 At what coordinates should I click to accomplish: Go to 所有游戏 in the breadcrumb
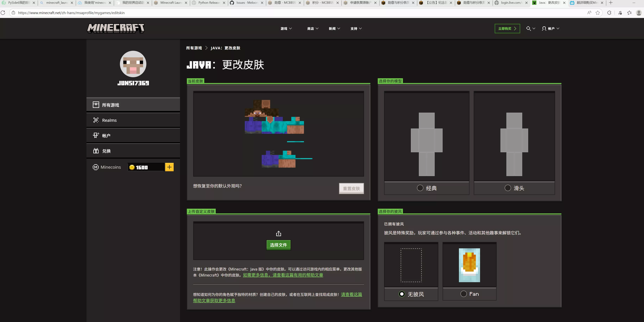pyautogui.click(x=194, y=48)
